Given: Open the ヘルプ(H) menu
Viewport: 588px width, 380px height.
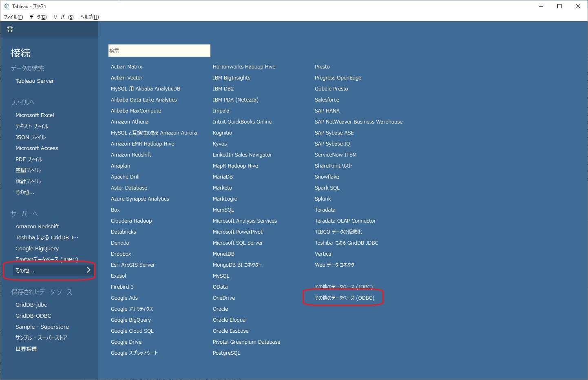Looking at the screenshot, I should tap(90, 17).
